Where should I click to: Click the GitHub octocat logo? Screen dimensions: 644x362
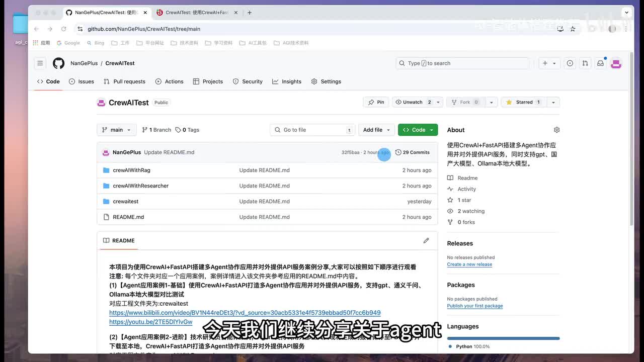pyautogui.click(x=59, y=63)
